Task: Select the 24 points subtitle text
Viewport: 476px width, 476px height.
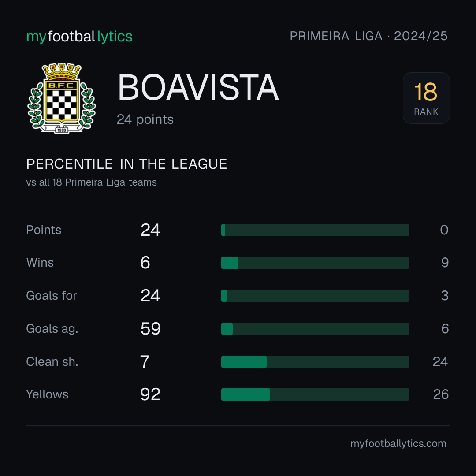Action: (x=145, y=119)
